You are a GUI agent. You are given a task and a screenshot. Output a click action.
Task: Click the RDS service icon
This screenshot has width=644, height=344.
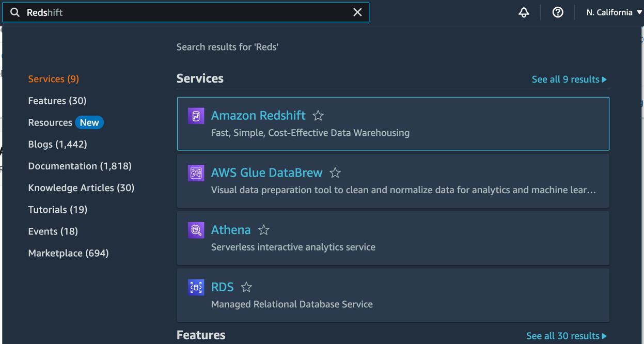tap(196, 287)
